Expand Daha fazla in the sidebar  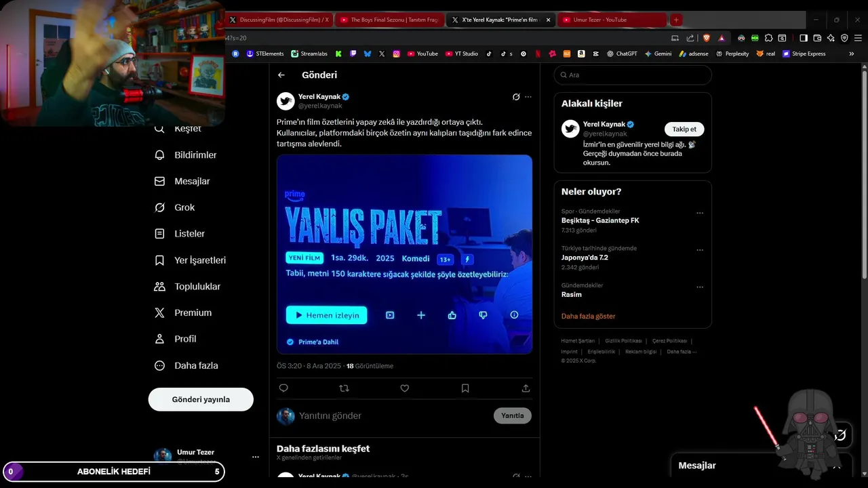point(186,365)
